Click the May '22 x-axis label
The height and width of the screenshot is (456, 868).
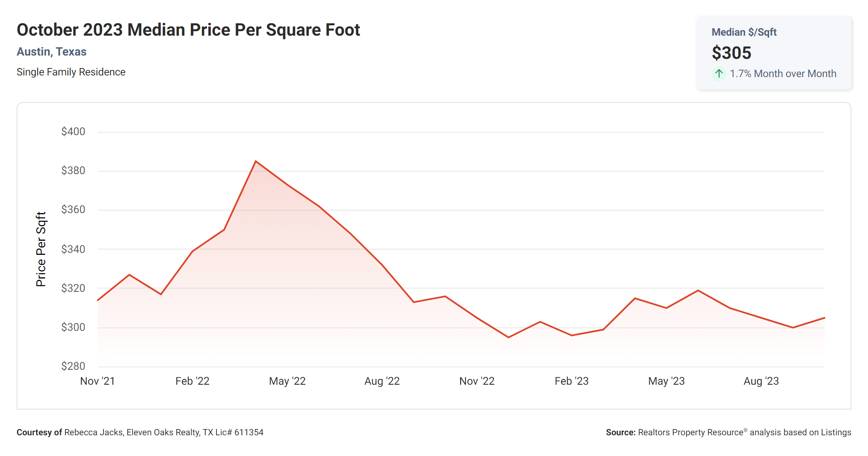click(x=287, y=381)
